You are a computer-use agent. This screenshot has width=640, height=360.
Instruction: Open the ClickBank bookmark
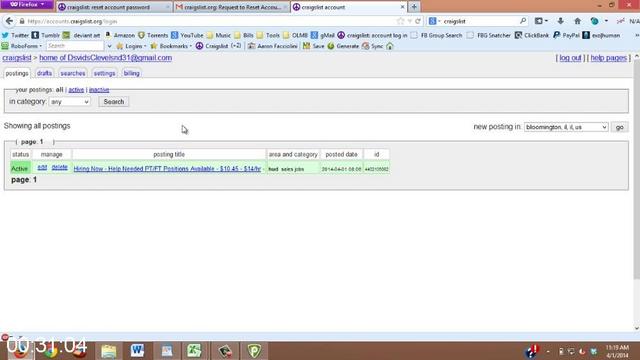pos(532,36)
